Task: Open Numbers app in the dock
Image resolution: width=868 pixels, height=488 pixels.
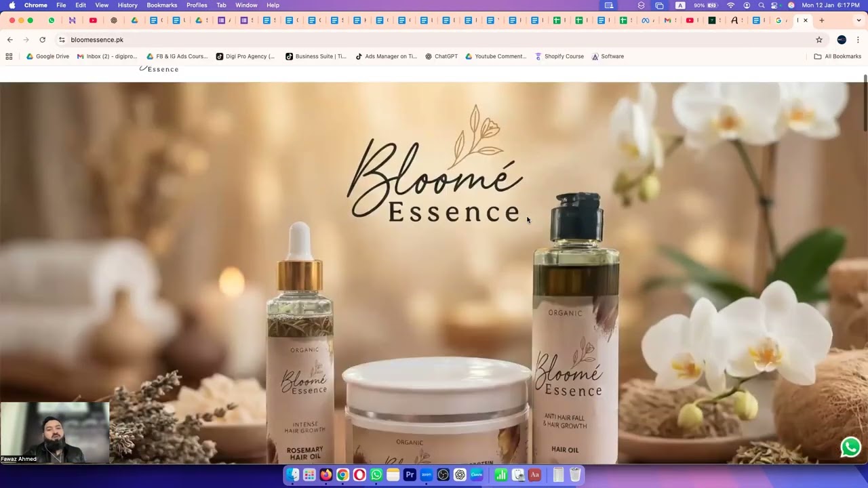Action: (501, 475)
